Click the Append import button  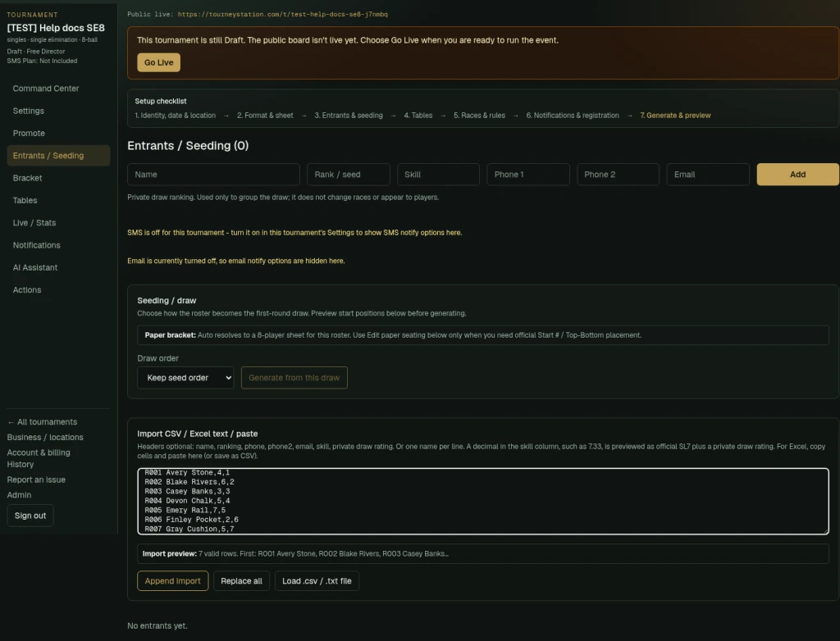point(172,581)
